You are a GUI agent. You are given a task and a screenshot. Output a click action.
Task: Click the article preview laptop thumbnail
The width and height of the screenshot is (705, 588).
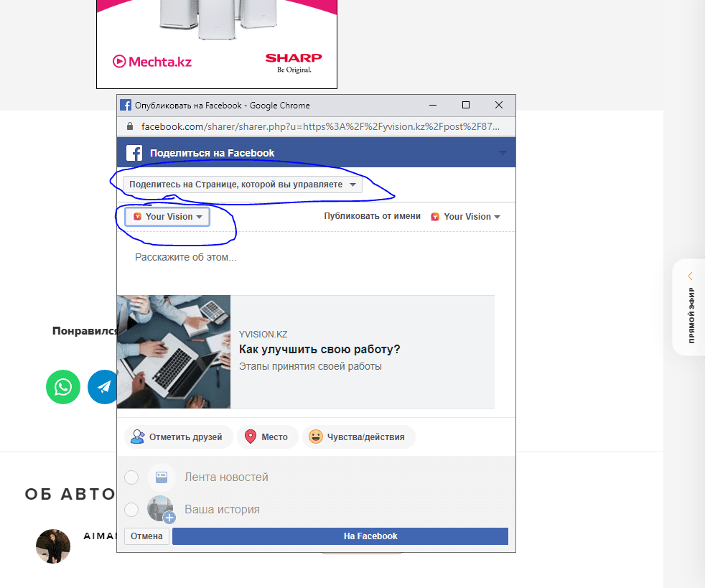pyautogui.click(x=174, y=352)
